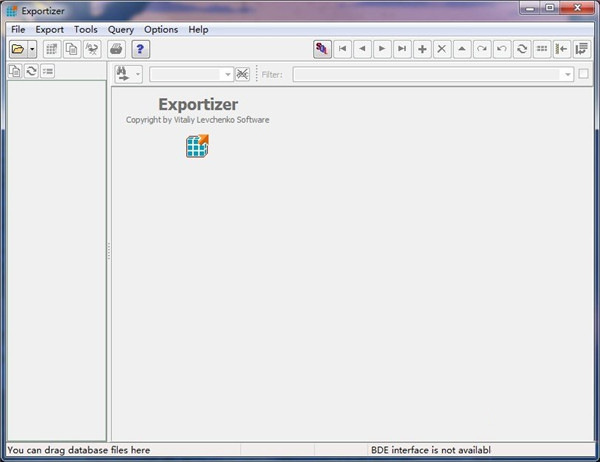This screenshot has height=462, width=600.
Task: Open the Help menu
Action: point(198,29)
